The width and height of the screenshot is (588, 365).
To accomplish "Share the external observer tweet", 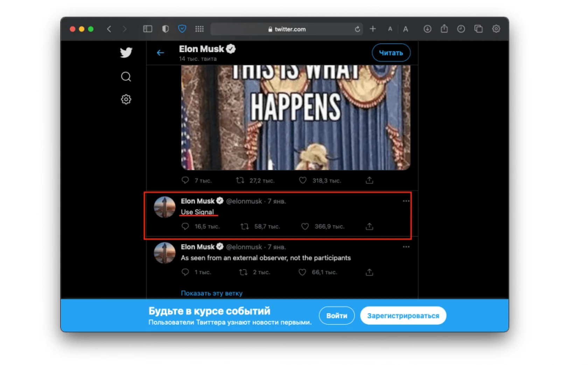I will click(369, 272).
